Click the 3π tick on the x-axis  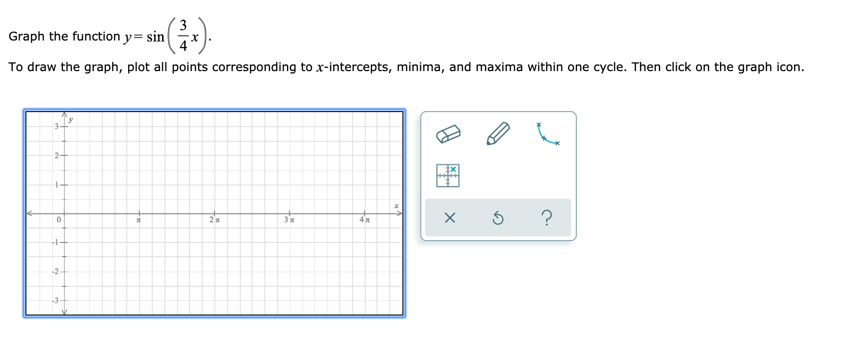(x=289, y=213)
